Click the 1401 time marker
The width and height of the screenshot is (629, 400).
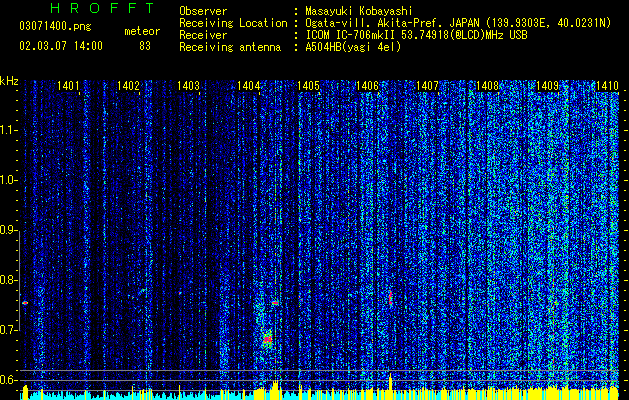(68, 85)
